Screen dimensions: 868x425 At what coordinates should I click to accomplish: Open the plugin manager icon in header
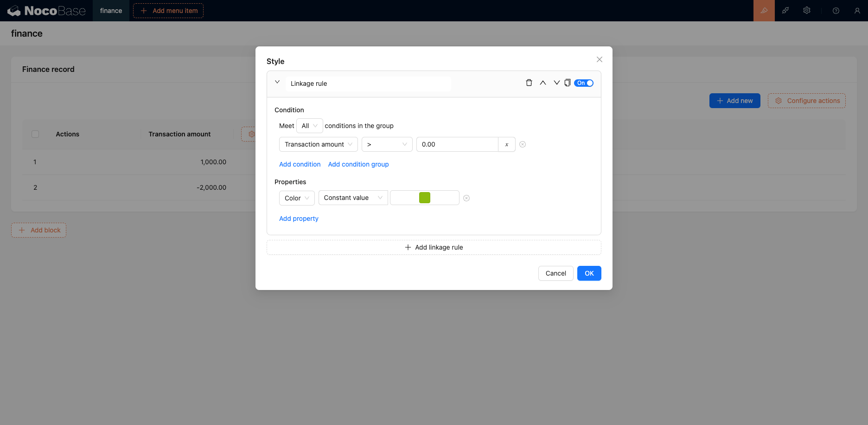coord(785,11)
